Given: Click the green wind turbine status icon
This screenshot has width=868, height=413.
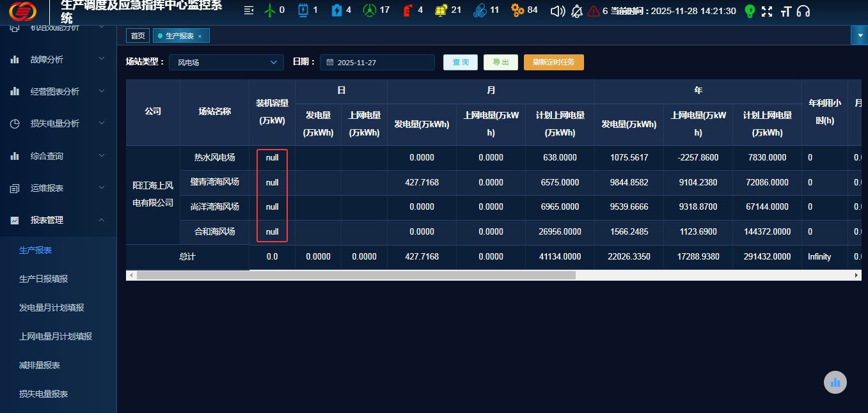Looking at the screenshot, I should (x=270, y=11).
